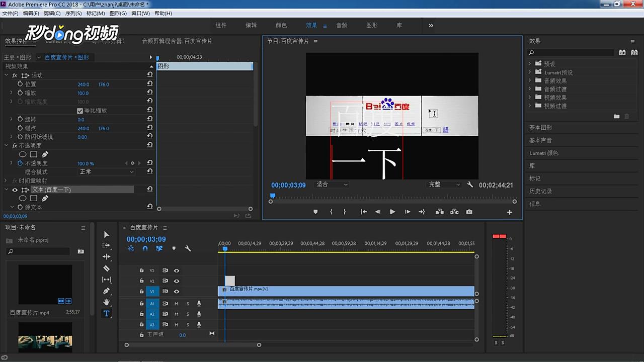Open the 序列(S) menu
Screen dimensions: 644x362
[x=73, y=13]
